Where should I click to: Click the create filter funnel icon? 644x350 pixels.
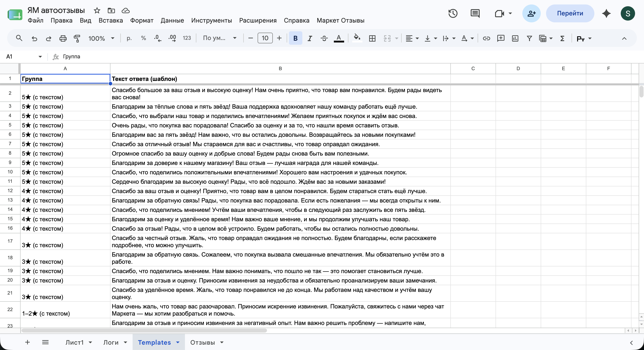(x=529, y=38)
